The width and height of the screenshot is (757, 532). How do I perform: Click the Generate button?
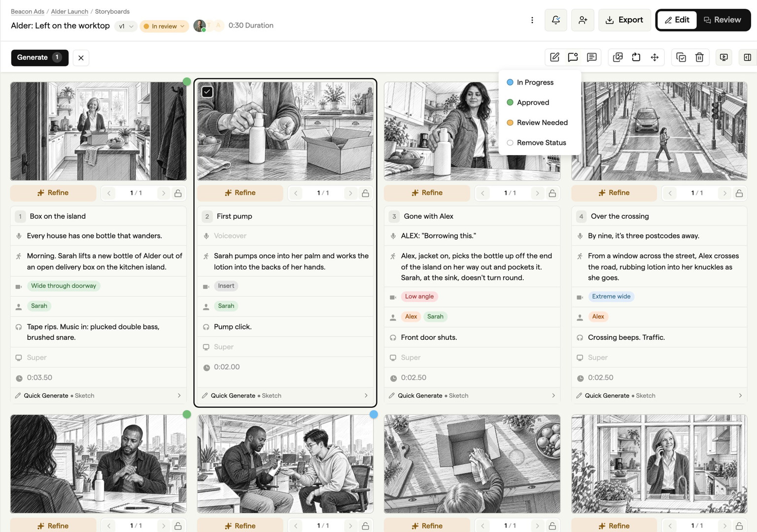pyautogui.click(x=39, y=58)
